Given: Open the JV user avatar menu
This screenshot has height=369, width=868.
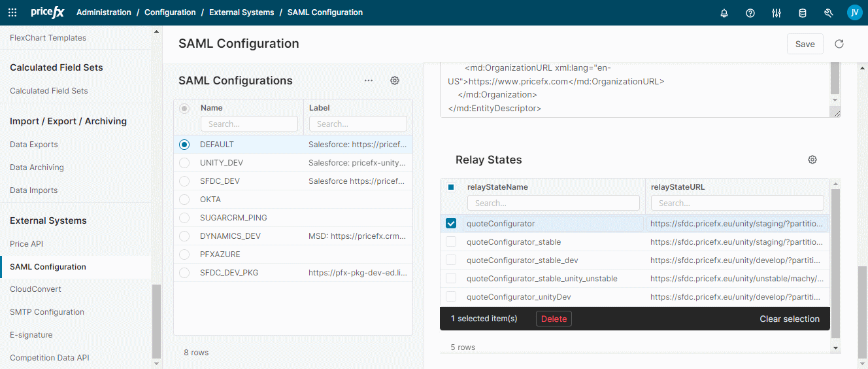Looking at the screenshot, I should pos(854,12).
